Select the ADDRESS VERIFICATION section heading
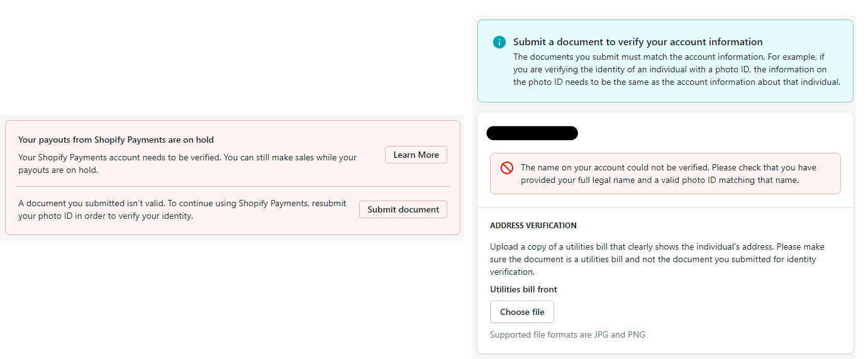This screenshot has height=359, width=868. tap(533, 225)
